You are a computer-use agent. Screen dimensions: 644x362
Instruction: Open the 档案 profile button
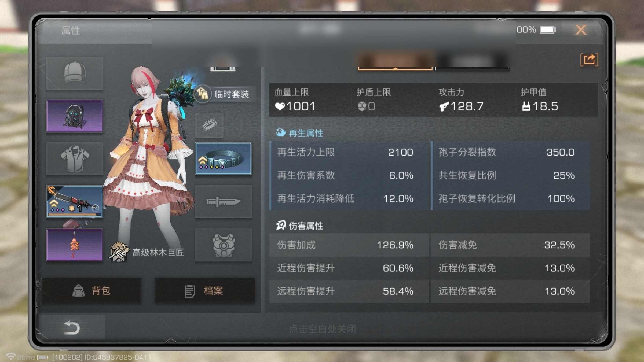click(x=205, y=291)
